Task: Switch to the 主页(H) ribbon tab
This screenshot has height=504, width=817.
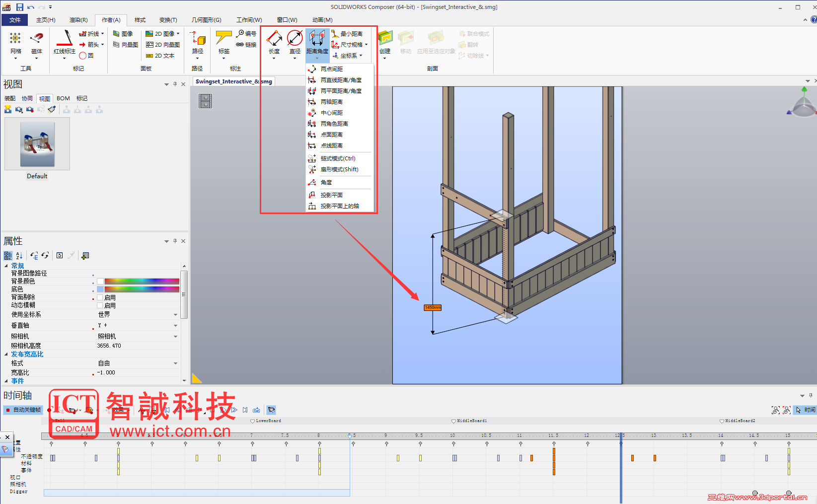Action: 46,20
